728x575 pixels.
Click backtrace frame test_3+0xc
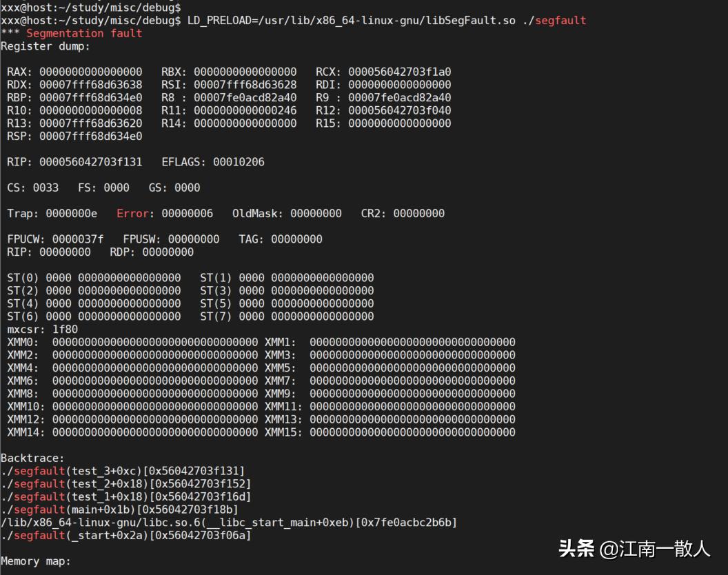coord(123,472)
